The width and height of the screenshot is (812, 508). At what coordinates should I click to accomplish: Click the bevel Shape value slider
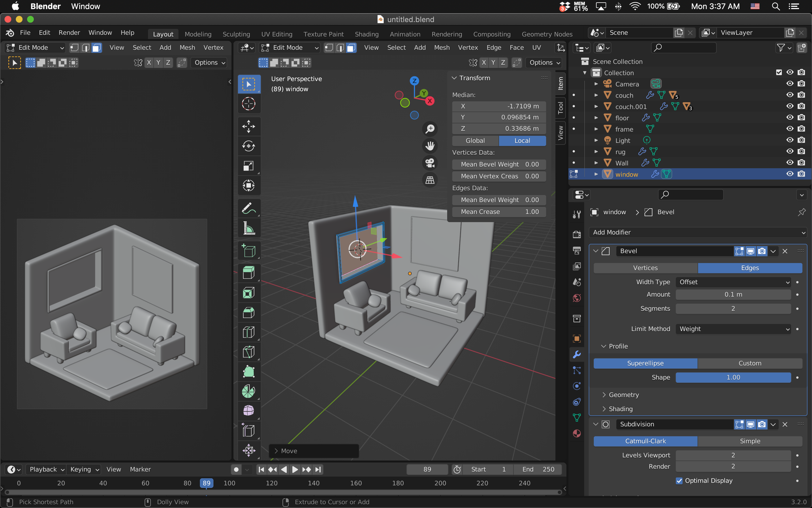[x=733, y=378]
